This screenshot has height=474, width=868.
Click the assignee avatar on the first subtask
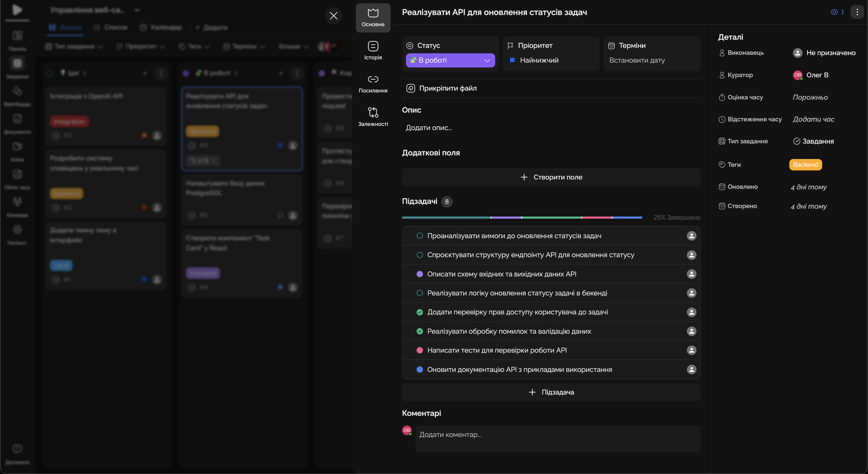[x=691, y=236]
